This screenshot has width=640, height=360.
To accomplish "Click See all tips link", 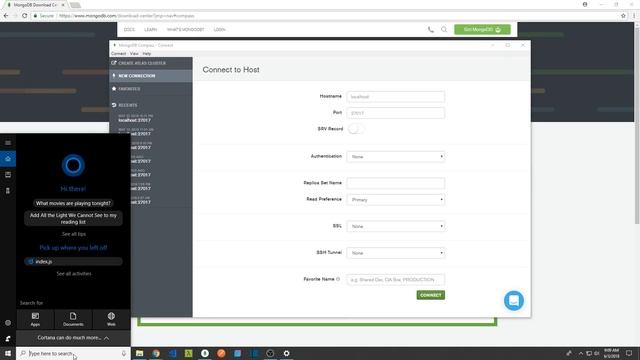I will pyautogui.click(x=74, y=234).
